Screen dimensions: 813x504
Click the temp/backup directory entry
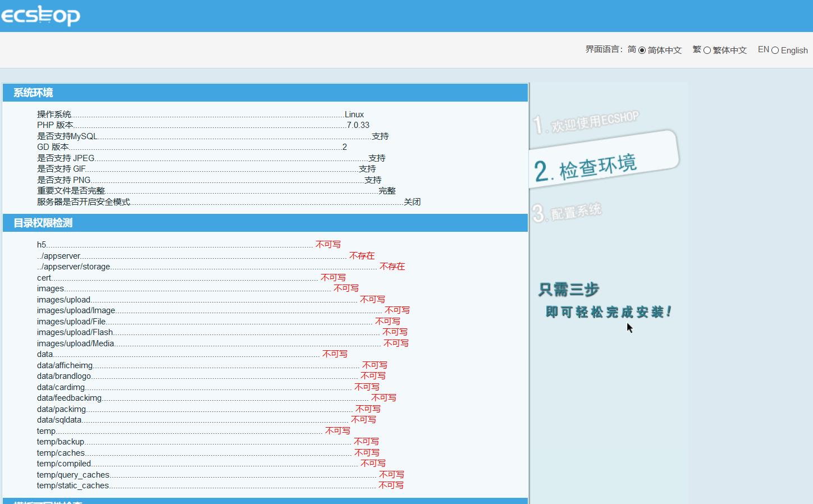coord(61,442)
